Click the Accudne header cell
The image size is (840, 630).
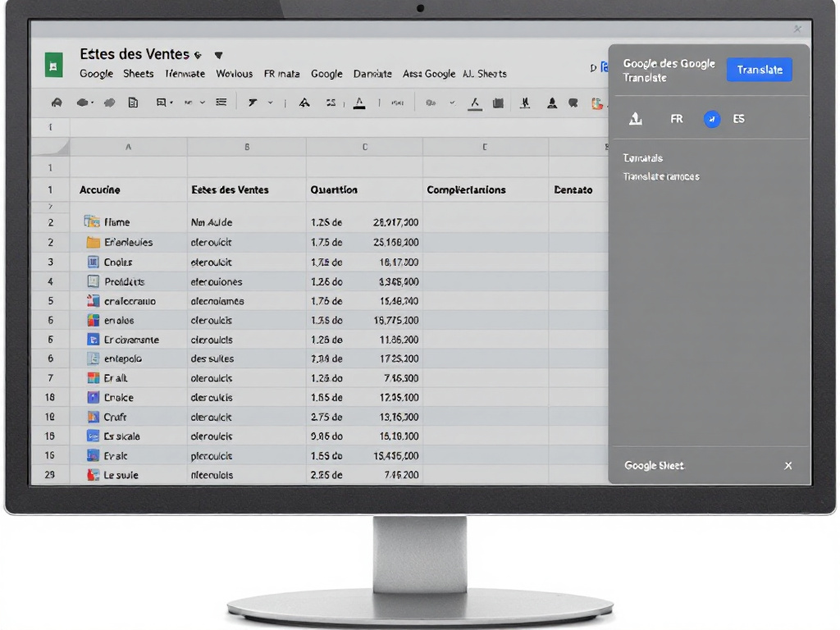[129, 189]
